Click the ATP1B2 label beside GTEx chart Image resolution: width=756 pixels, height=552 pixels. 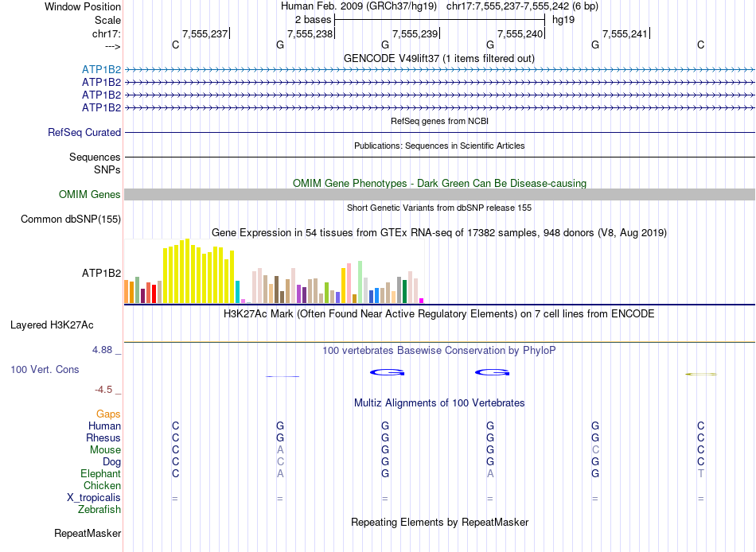pyautogui.click(x=101, y=273)
